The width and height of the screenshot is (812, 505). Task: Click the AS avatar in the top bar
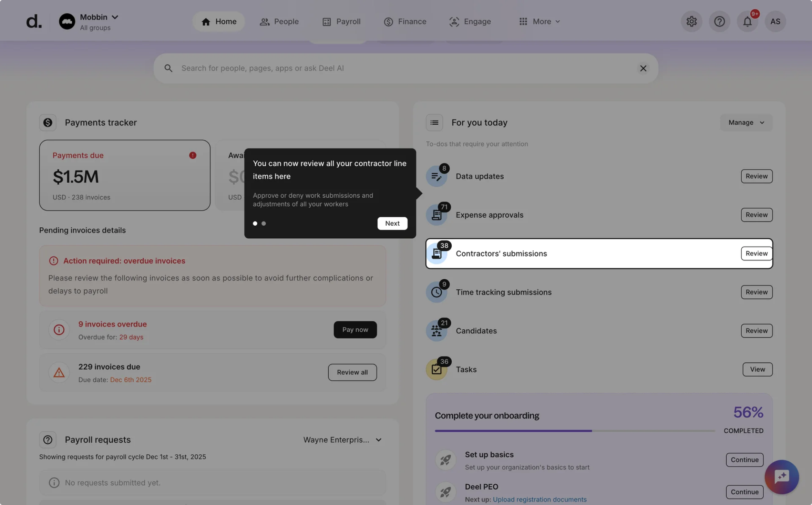[x=775, y=22]
